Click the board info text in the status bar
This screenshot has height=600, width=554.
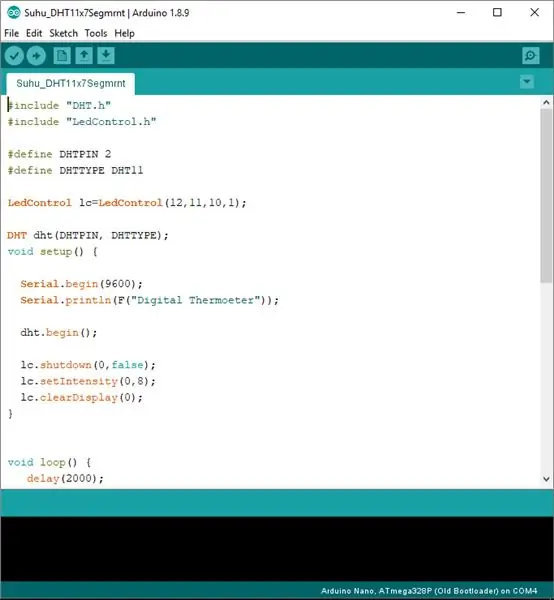[429, 591]
